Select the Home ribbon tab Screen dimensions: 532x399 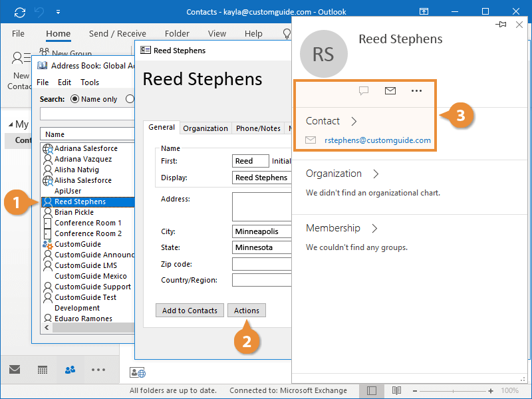coord(59,34)
